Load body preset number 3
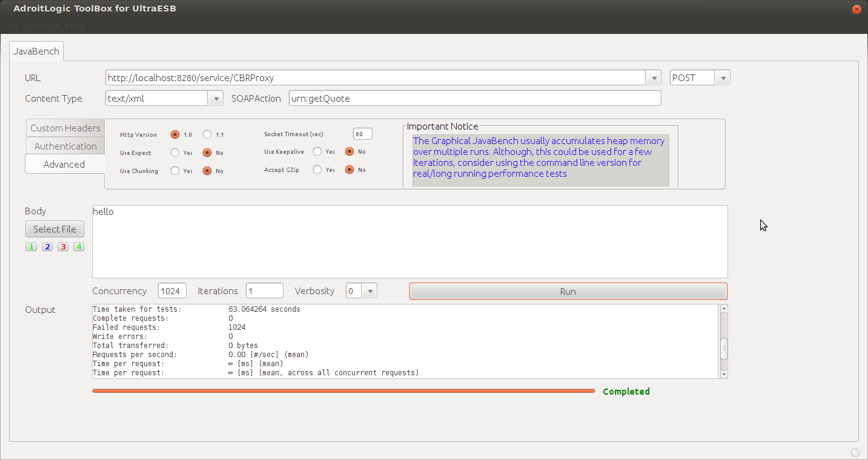868x460 pixels. click(x=63, y=247)
